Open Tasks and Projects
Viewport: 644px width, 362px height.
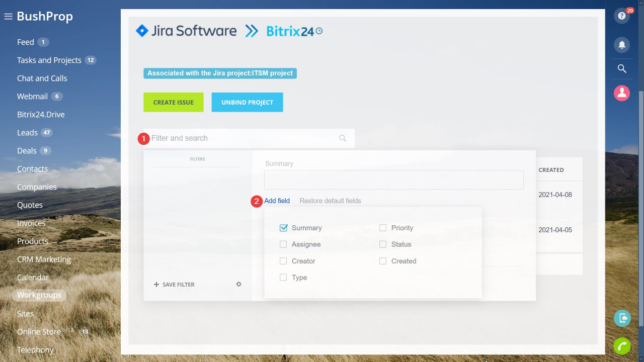point(49,60)
